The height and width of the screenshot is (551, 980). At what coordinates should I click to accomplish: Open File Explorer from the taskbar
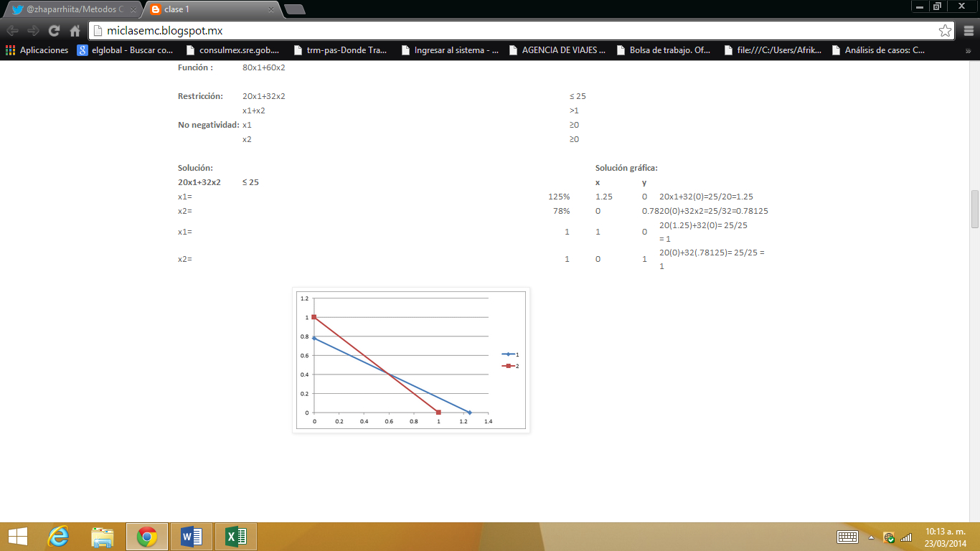point(103,536)
